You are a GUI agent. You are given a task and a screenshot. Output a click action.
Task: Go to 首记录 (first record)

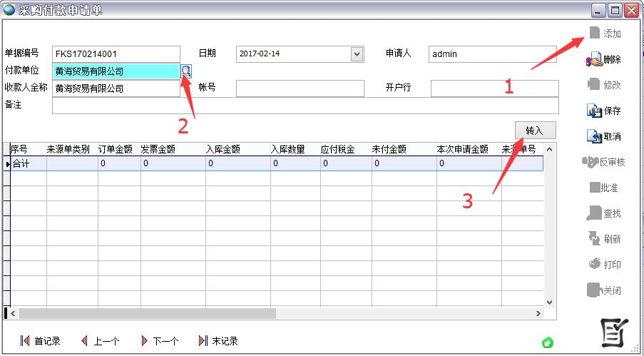click(x=41, y=341)
